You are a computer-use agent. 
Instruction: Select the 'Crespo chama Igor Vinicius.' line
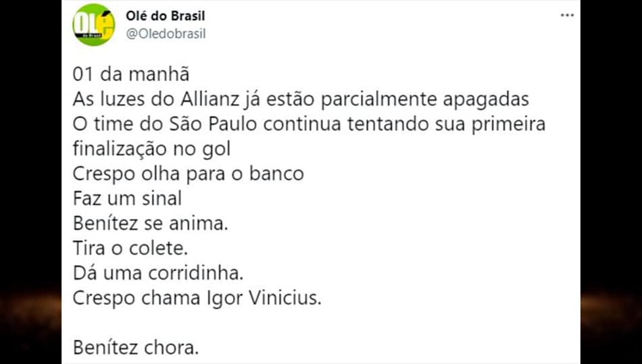coord(197,298)
